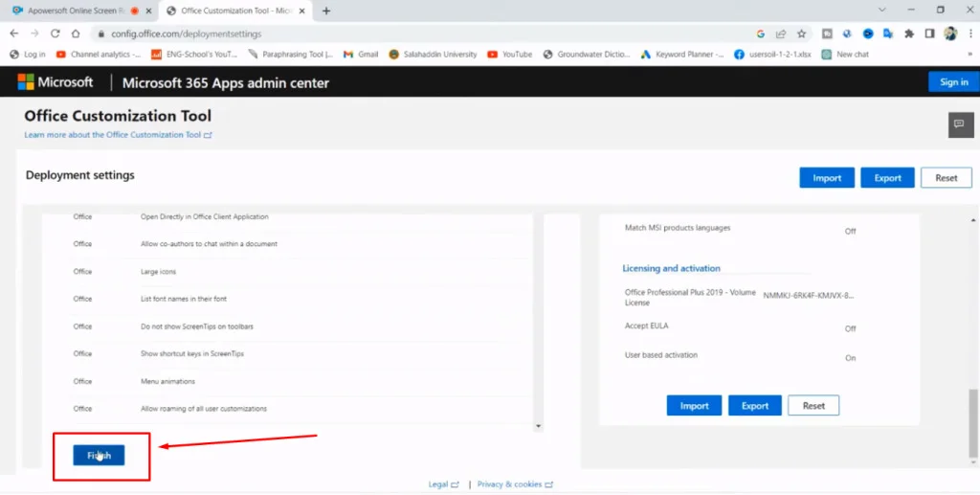Click the Finish button
980x495 pixels.
pos(99,455)
